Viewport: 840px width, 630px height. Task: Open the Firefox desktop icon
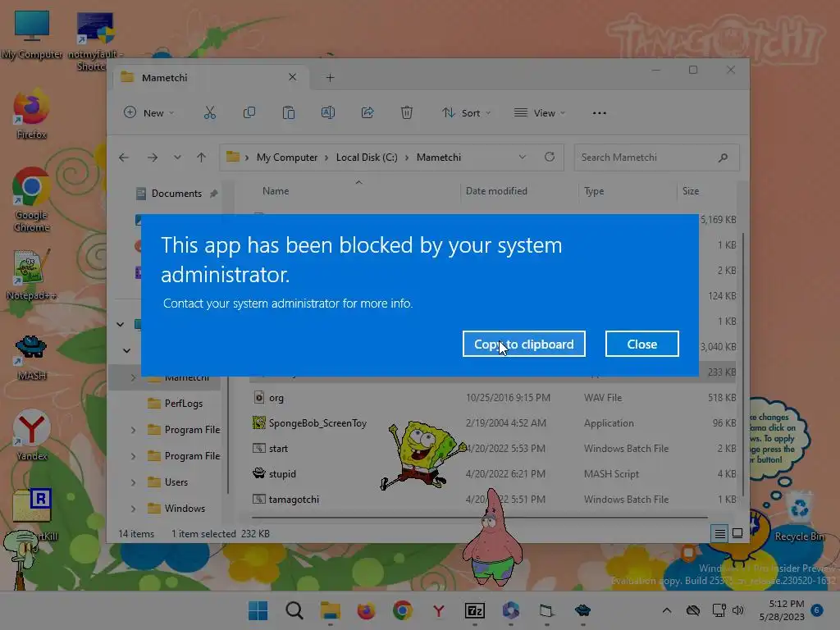point(31,115)
